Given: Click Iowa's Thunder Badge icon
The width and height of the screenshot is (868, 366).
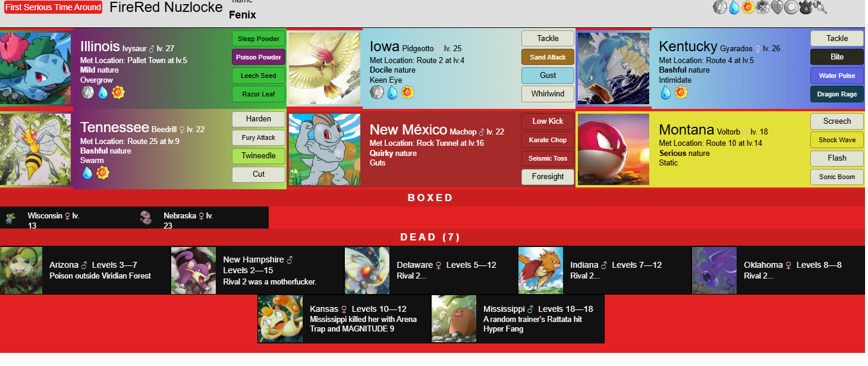Looking at the screenshot, I should pos(407,92).
